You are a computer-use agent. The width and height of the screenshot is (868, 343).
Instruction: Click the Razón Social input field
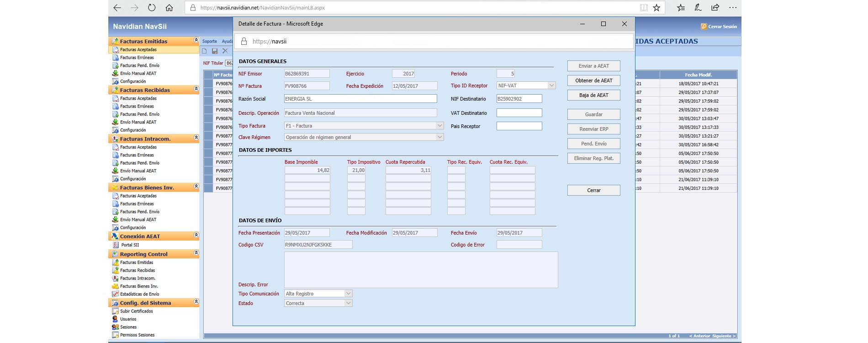pos(360,99)
